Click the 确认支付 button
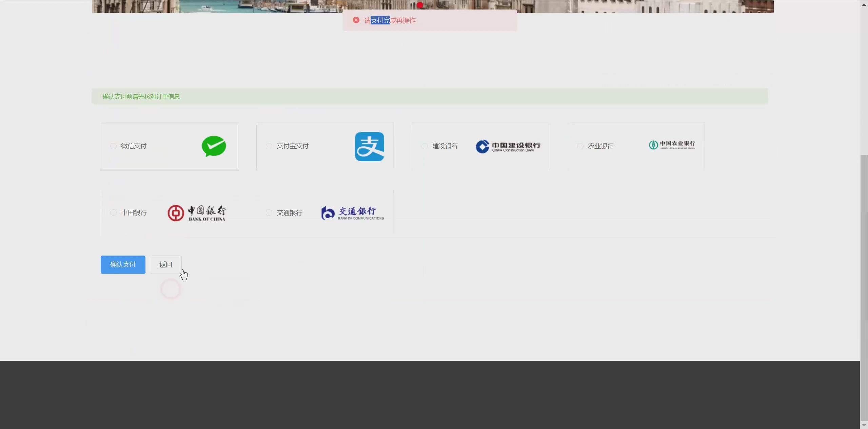This screenshot has width=868, height=429. tap(123, 265)
